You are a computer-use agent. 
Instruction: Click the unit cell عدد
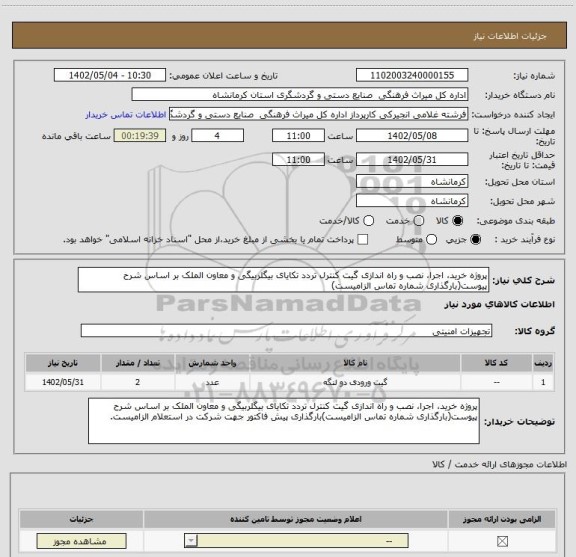click(212, 382)
